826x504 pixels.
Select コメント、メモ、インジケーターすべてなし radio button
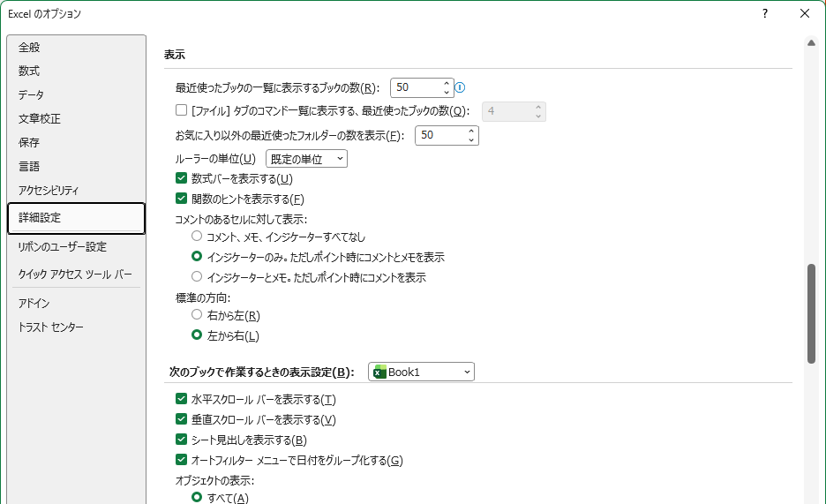(197, 236)
